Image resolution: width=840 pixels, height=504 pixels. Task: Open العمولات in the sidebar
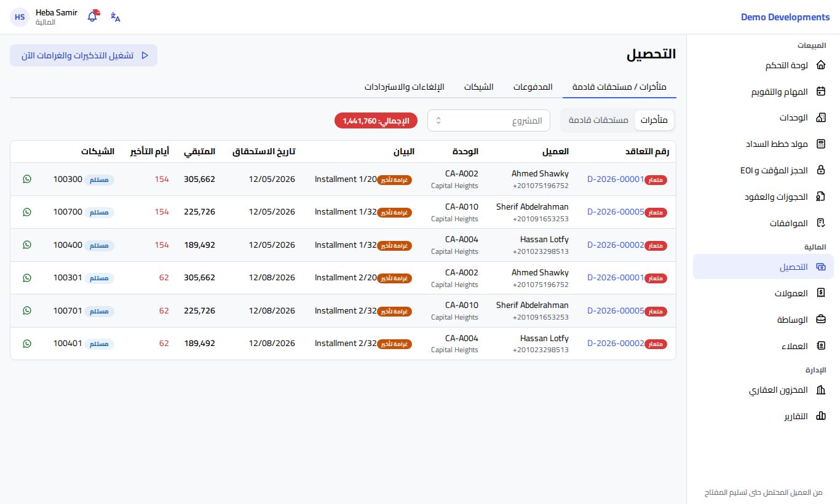[x=763, y=293]
